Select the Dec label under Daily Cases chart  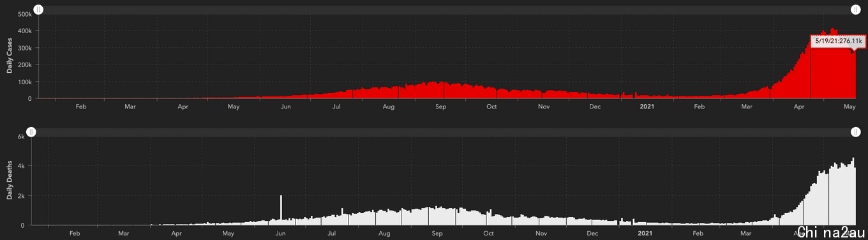(x=595, y=107)
